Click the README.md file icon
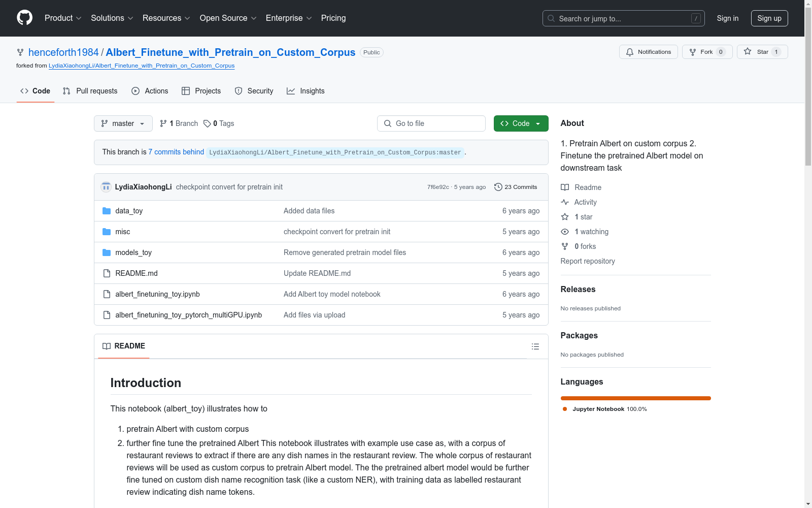 pos(107,273)
